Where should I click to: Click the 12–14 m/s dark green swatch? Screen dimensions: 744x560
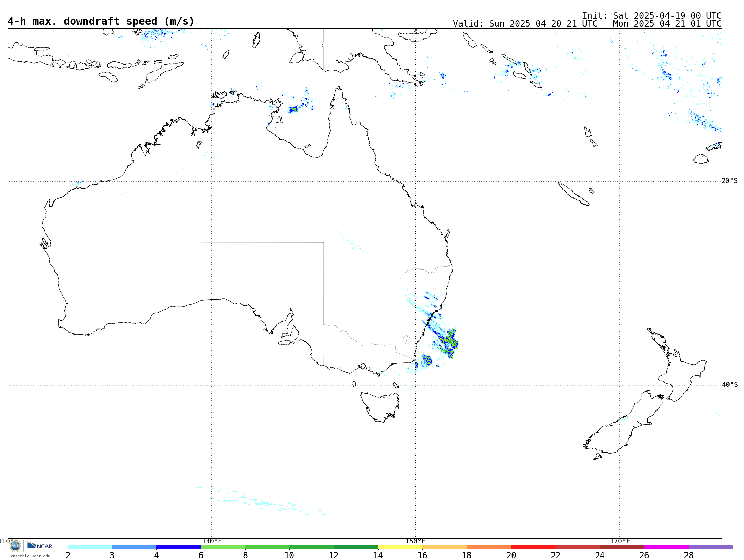356,547
